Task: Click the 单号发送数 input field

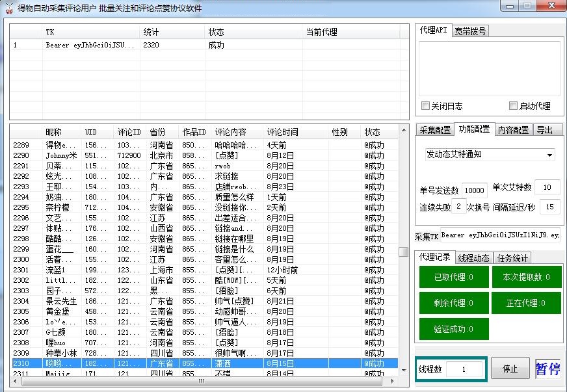Action: pos(474,189)
